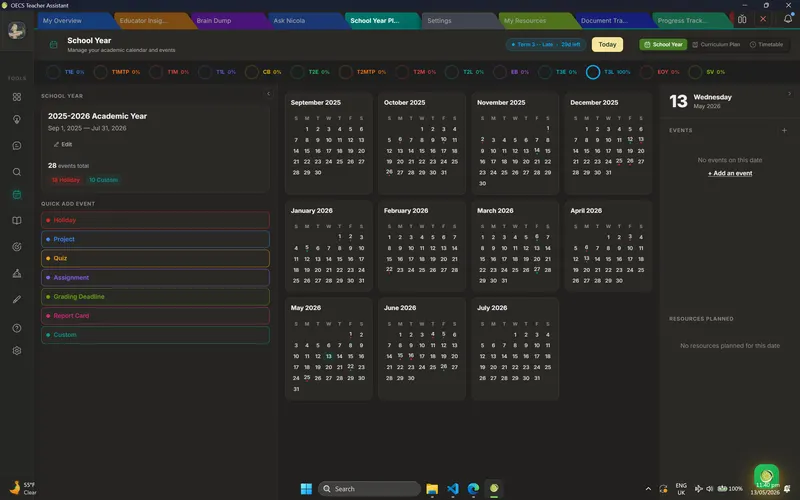Click the weather widget on taskbar

(22, 488)
